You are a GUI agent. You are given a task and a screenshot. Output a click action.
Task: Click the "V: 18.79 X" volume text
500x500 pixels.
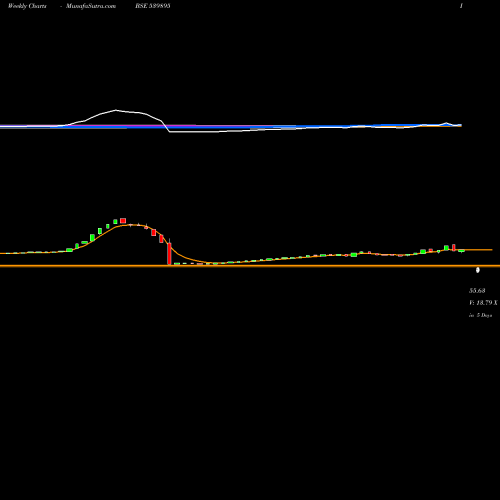tap(483, 303)
